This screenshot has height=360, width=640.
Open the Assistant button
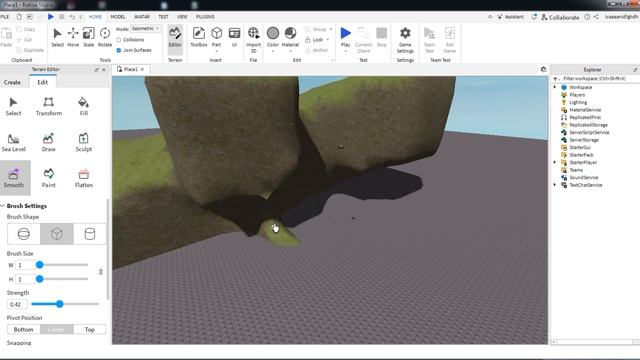tap(511, 17)
